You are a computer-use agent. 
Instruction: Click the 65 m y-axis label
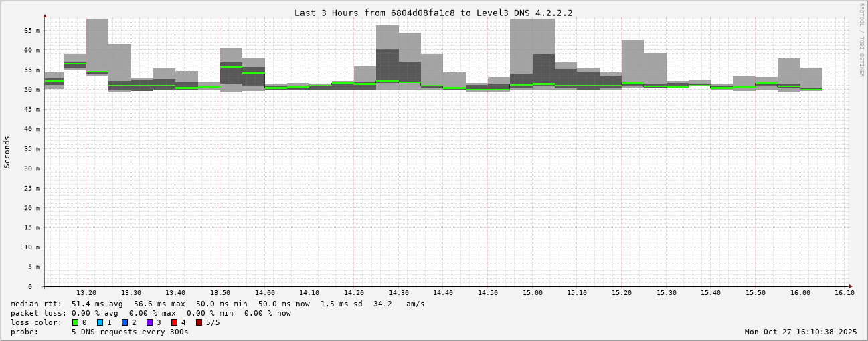point(32,31)
